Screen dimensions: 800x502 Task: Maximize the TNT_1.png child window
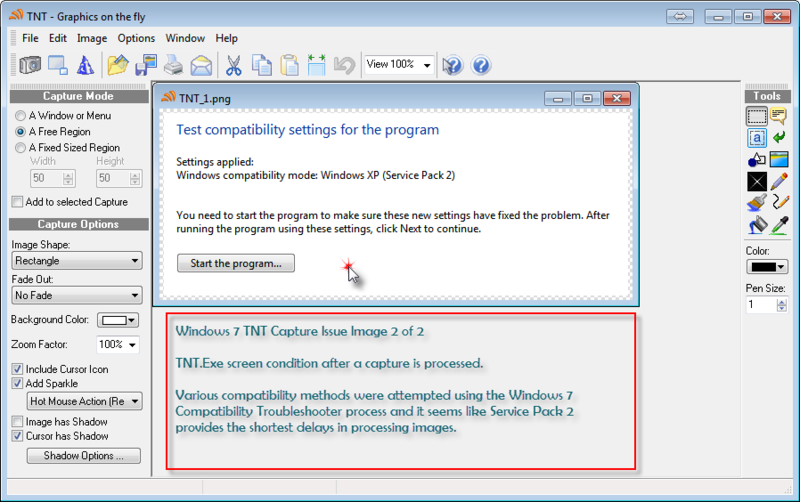click(587, 98)
